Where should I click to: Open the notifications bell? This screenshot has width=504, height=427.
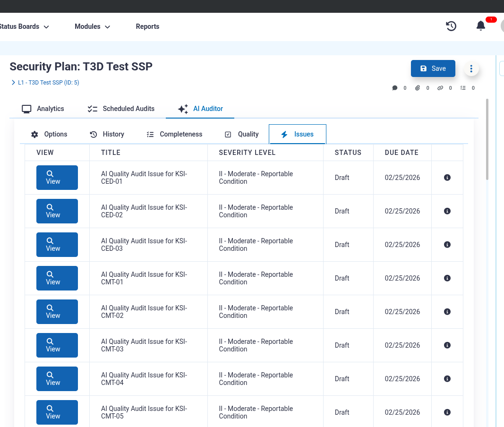click(x=480, y=26)
